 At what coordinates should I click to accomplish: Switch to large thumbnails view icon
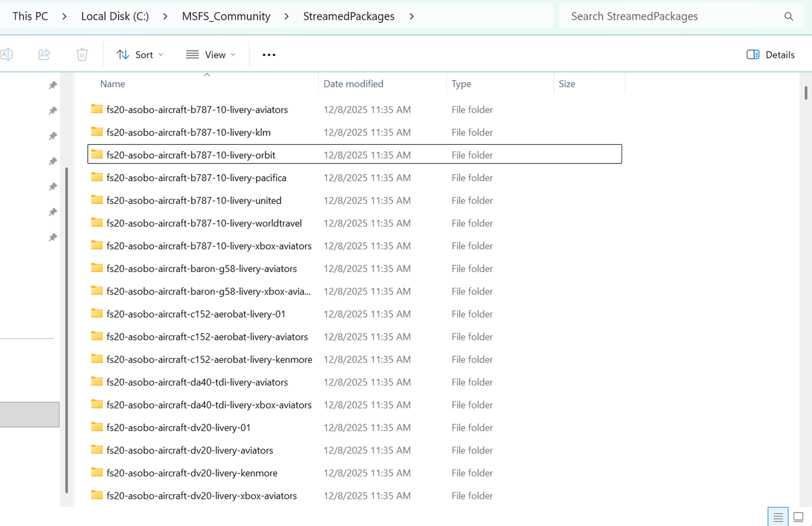coord(799,517)
